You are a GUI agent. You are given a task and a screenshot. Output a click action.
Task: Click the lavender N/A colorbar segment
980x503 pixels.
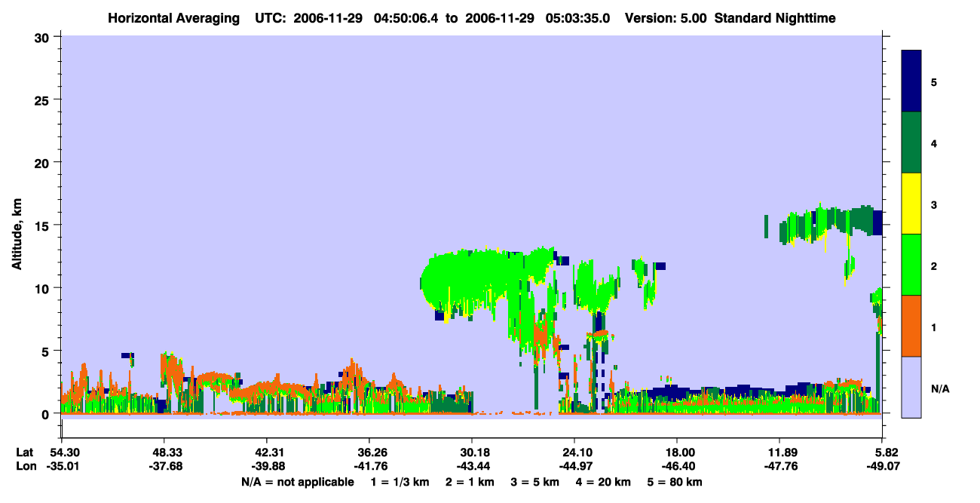(x=911, y=387)
